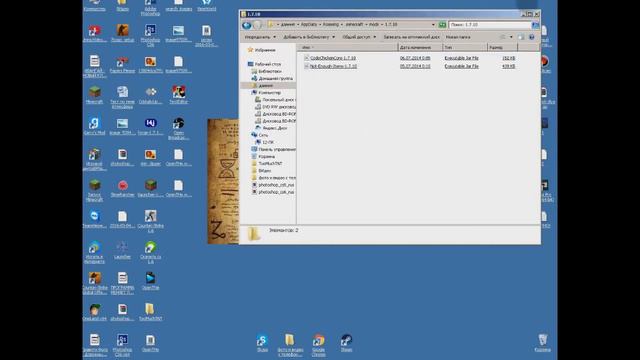The width and height of the screenshot is (640, 360).
Task: Open the photo and video folder on the desktop
Action: coord(290,345)
